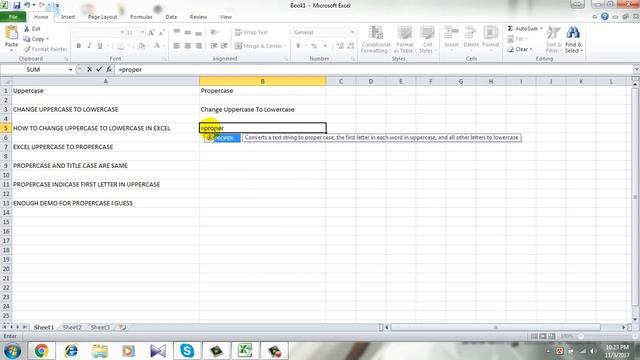Open the Fill Color bucket

141,46
